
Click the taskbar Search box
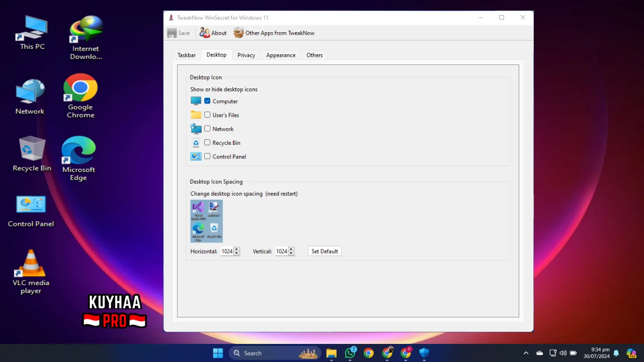coord(275,353)
